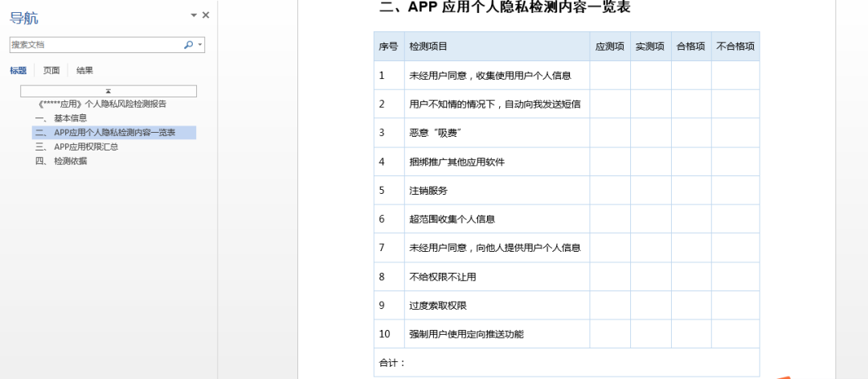
Task: Open the navigation pane task options arrow
Action: 194,15
